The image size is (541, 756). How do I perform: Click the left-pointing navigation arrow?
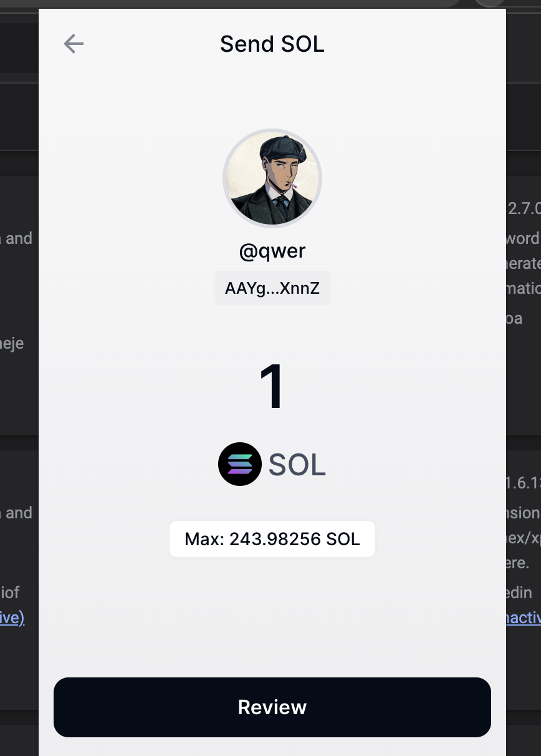coord(73,44)
